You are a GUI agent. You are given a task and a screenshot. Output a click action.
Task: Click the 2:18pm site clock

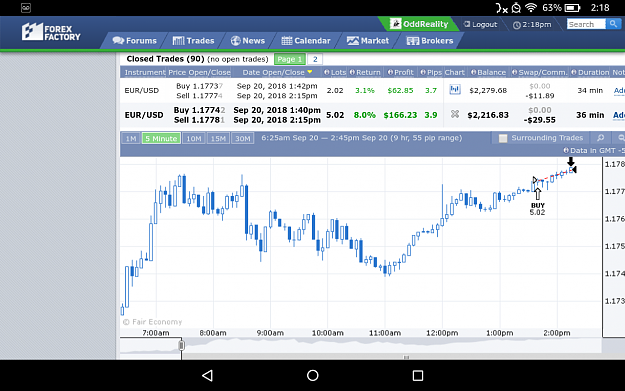point(532,25)
